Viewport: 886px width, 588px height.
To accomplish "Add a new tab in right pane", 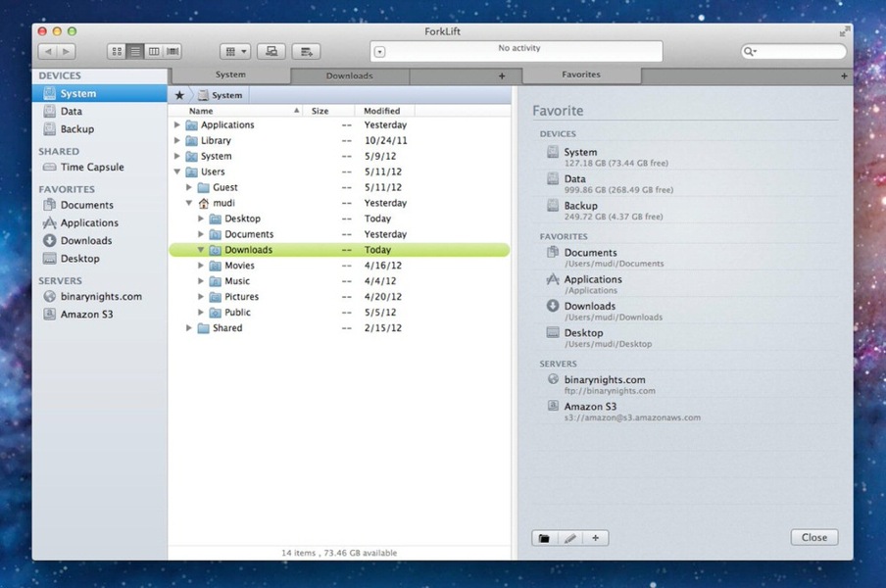I will [844, 75].
